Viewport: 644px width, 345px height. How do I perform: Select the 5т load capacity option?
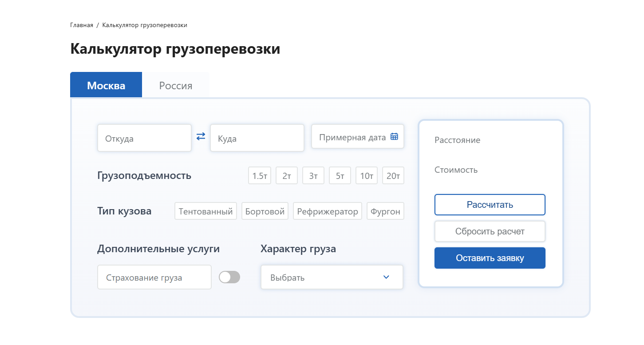340,176
